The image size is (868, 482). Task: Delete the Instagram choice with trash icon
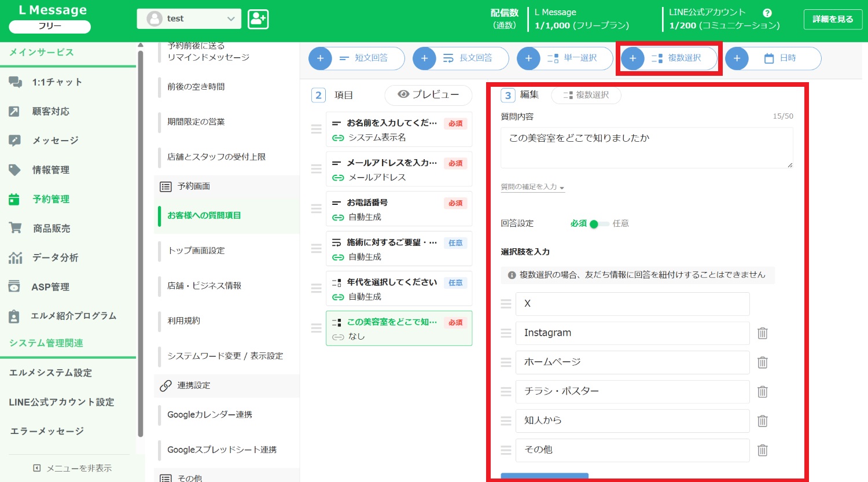click(x=763, y=333)
